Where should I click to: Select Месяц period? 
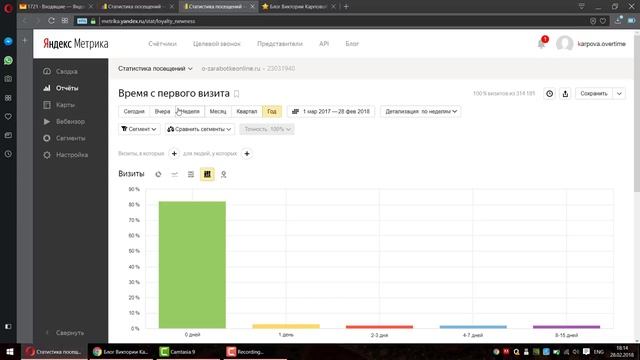point(218,111)
